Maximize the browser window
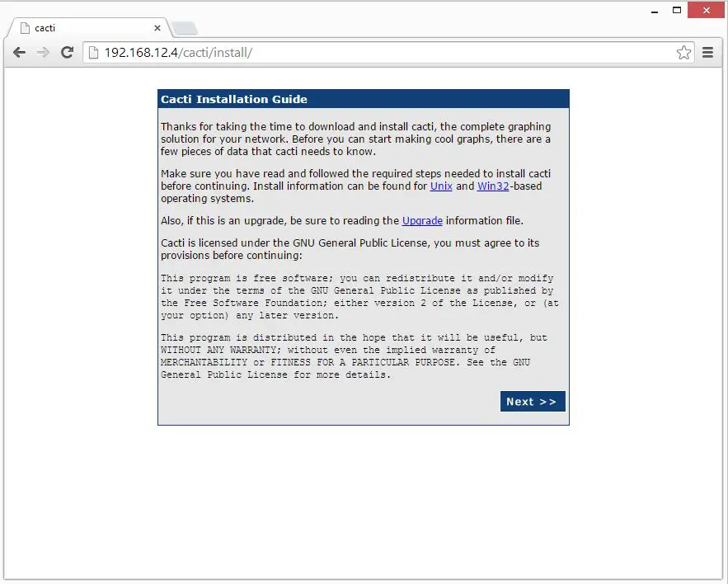Image resolution: width=728 pixels, height=584 pixels. click(x=677, y=10)
